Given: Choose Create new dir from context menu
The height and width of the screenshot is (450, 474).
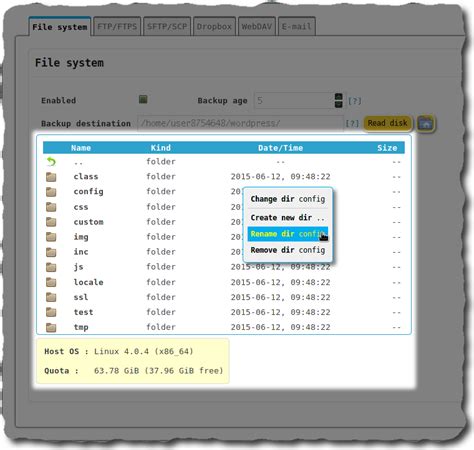Looking at the screenshot, I should pos(288,218).
